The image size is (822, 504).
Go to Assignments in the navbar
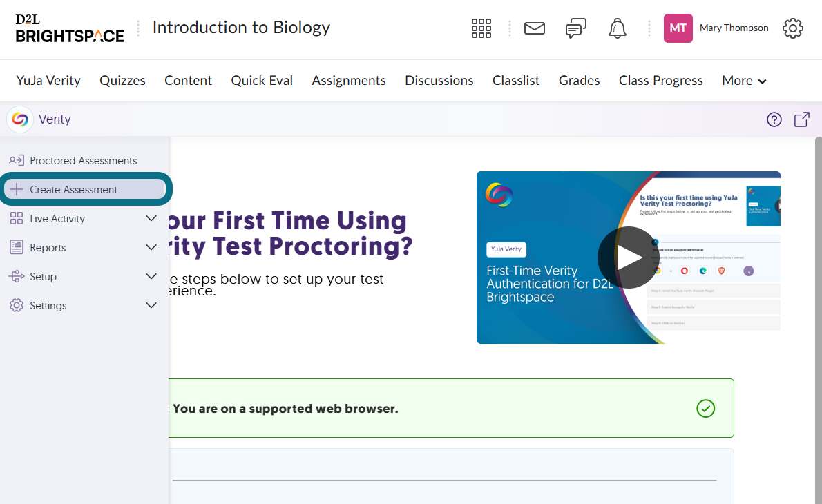click(x=349, y=81)
